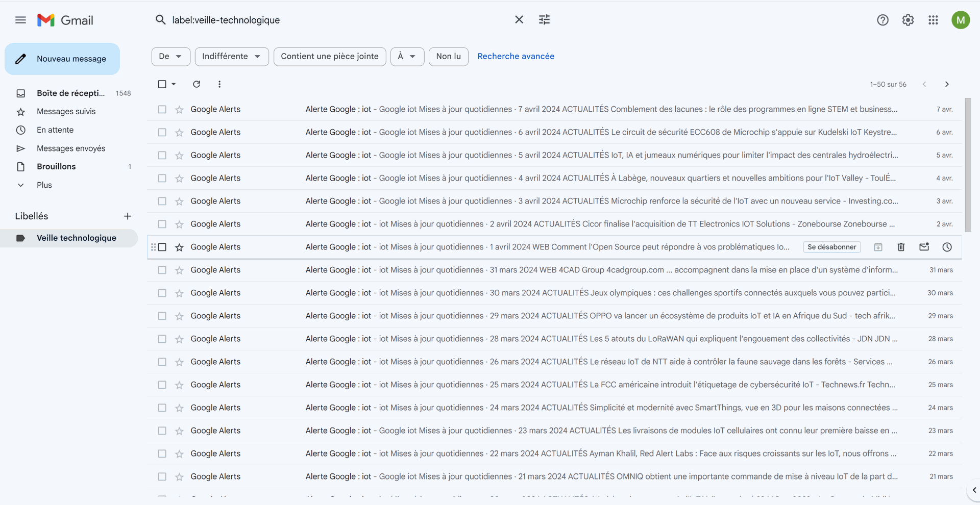This screenshot has width=980, height=505.
Task: Open the Indifférente date filter dropdown
Action: pos(232,57)
